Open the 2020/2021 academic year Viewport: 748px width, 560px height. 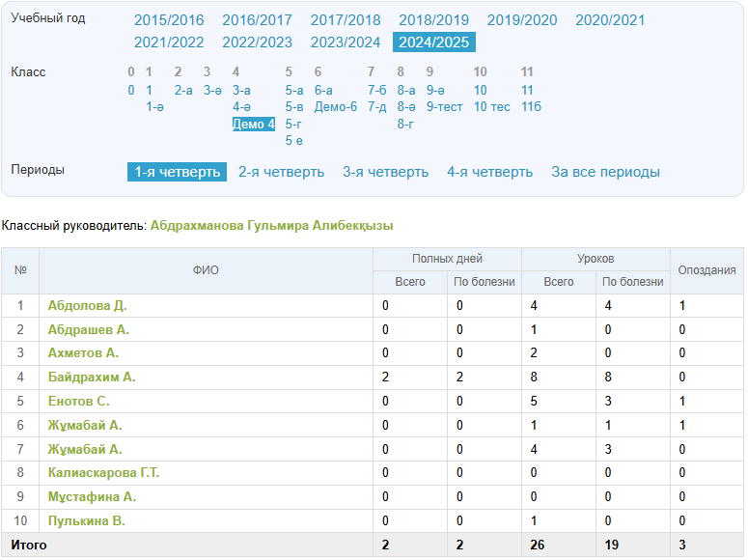point(610,20)
